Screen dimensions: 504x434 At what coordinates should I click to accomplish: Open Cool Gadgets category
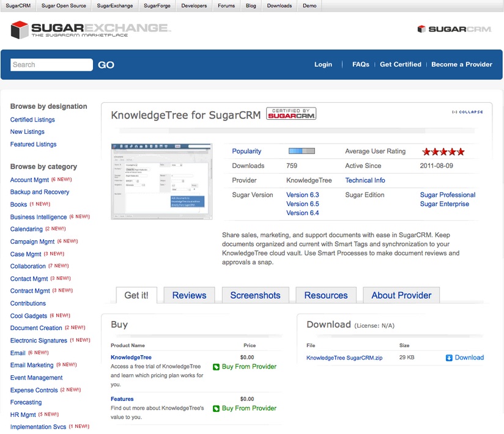(29, 316)
